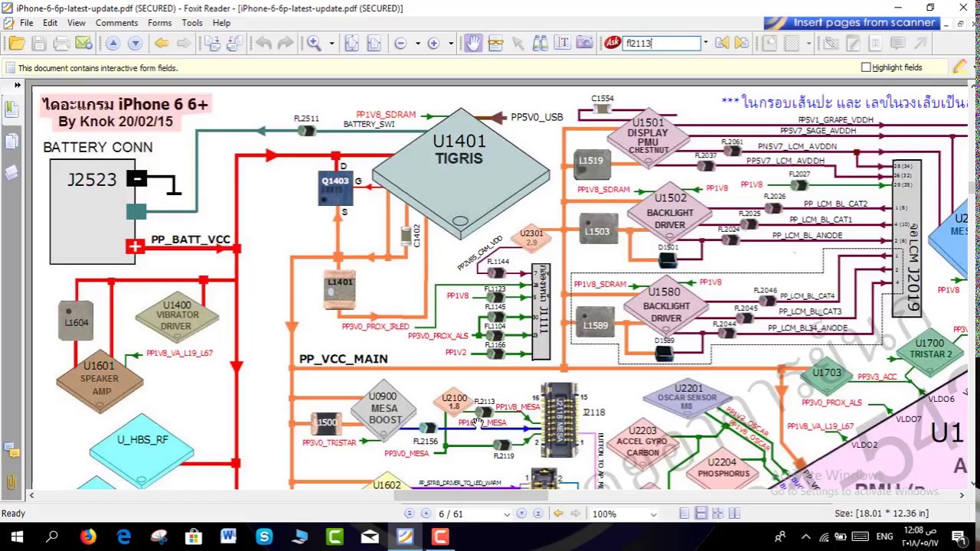Image resolution: width=980 pixels, height=551 pixels.
Task: Go to previous page in status bar
Action: click(426, 514)
